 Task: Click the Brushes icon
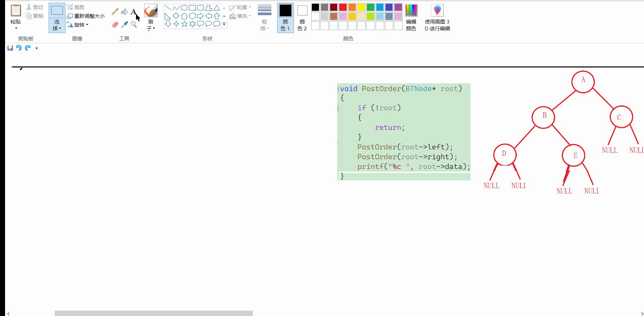tap(151, 10)
